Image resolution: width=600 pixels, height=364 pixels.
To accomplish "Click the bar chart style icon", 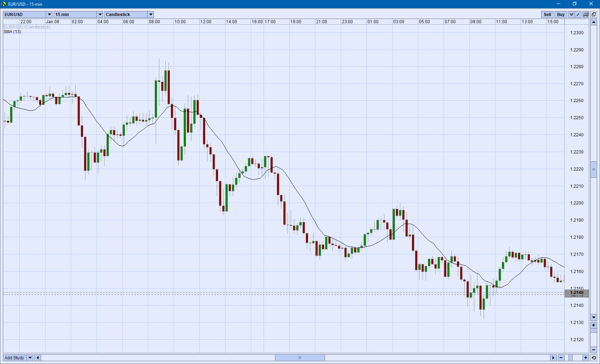I will [571, 15].
